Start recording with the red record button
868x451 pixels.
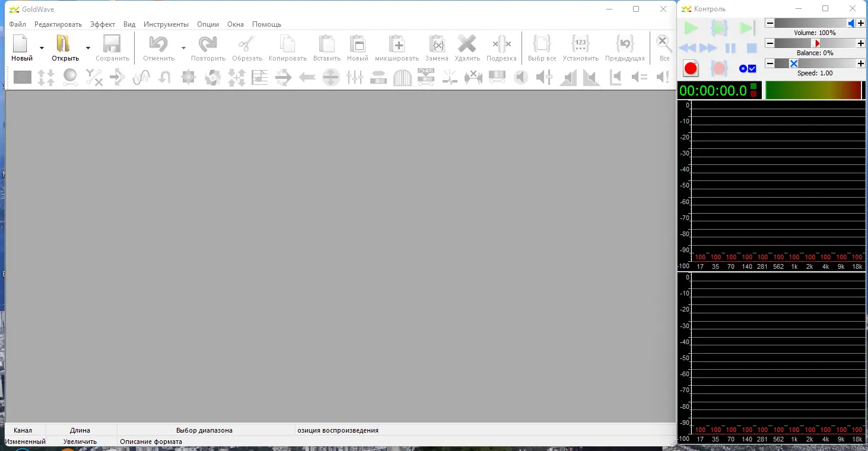pyautogui.click(x=691, y=68)
